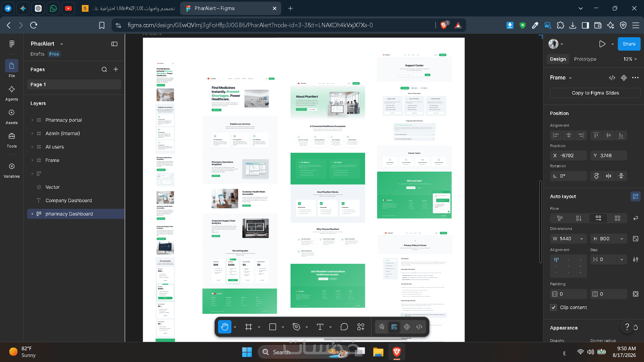
Task: Align top in the Alignment row
Action: click(x=596, y=135)
